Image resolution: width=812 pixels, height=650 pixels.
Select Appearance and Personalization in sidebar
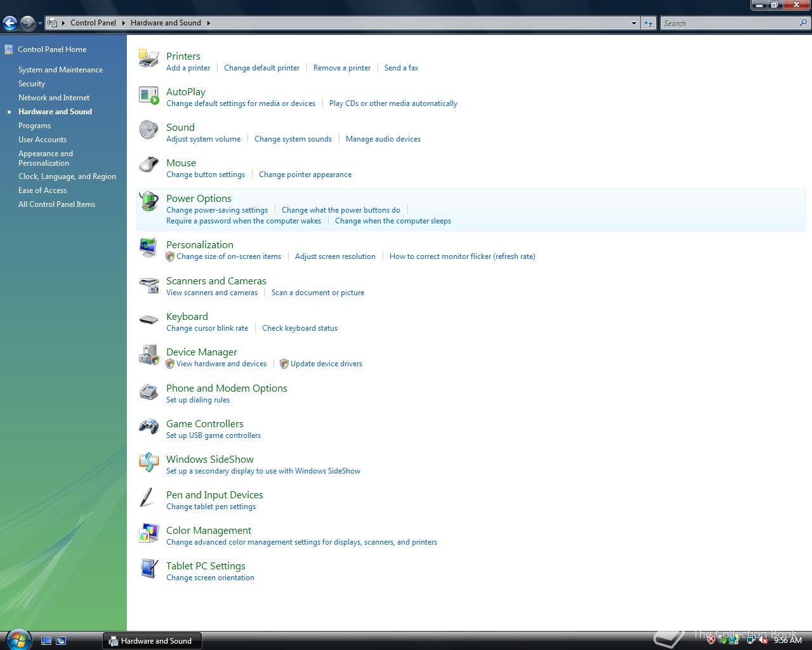46,158
